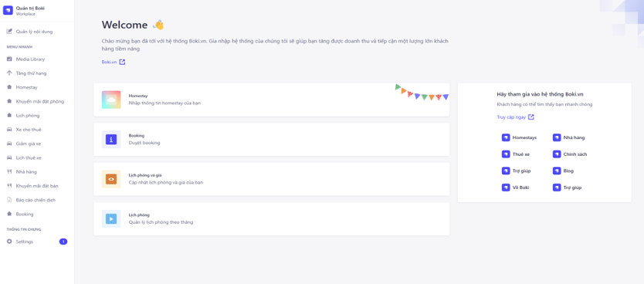
Task: Click the blue play icon for Lịch phòng
Action: (x=111, y=218)
